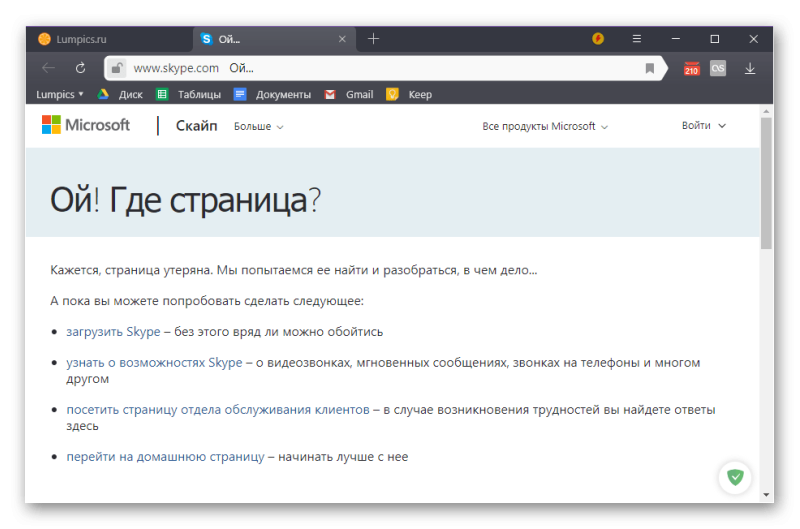This screenshot has width=800, height=529.
Task: Follow перейти на домашнюю страницу link
Action: pos(165,457)
